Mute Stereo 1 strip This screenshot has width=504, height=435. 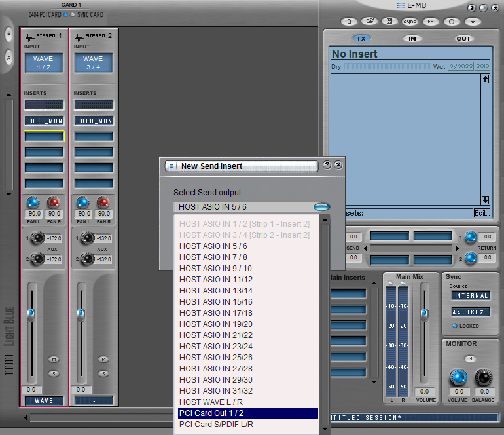(x=54, y=359)
